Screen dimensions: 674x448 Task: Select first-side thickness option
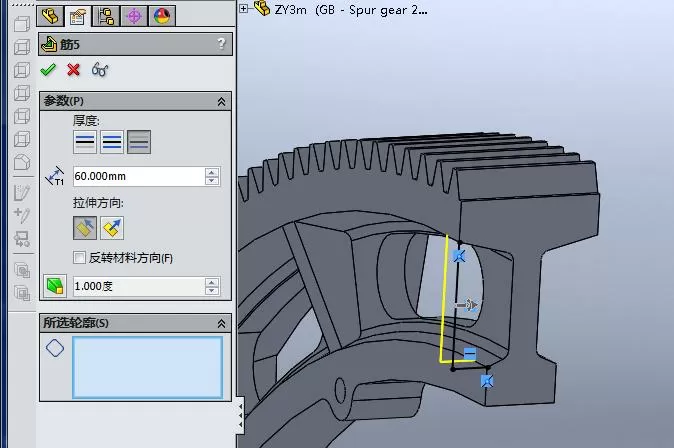[85, 142]
